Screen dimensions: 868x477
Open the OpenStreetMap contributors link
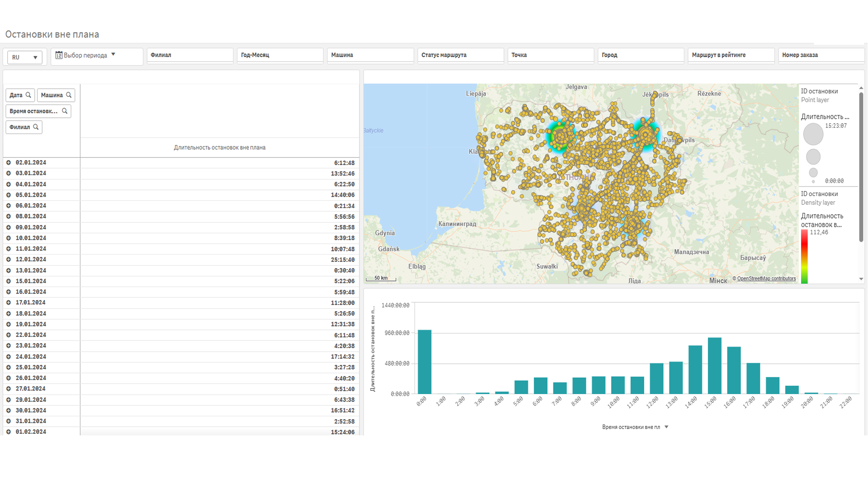tap(766, 279)
